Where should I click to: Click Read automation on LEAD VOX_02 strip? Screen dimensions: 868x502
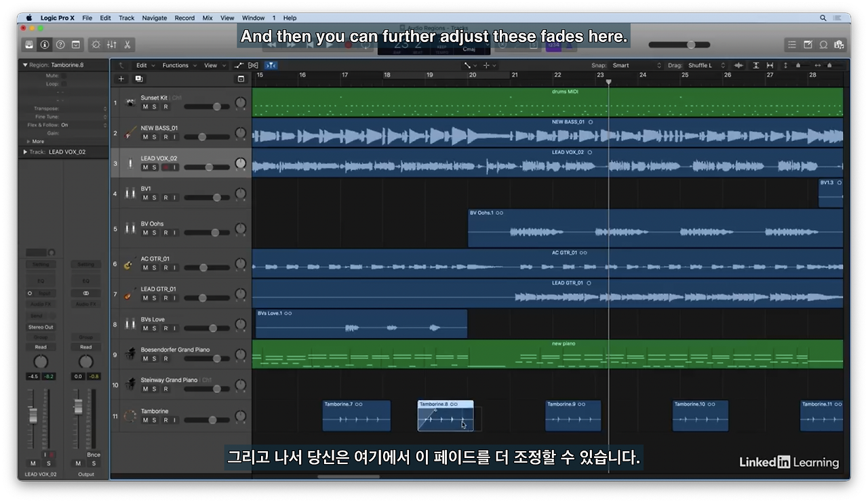point(41,347)
